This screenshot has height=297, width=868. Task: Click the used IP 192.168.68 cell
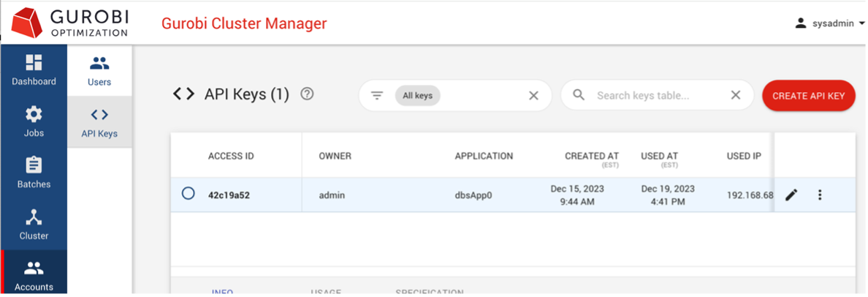pos(750,195)
